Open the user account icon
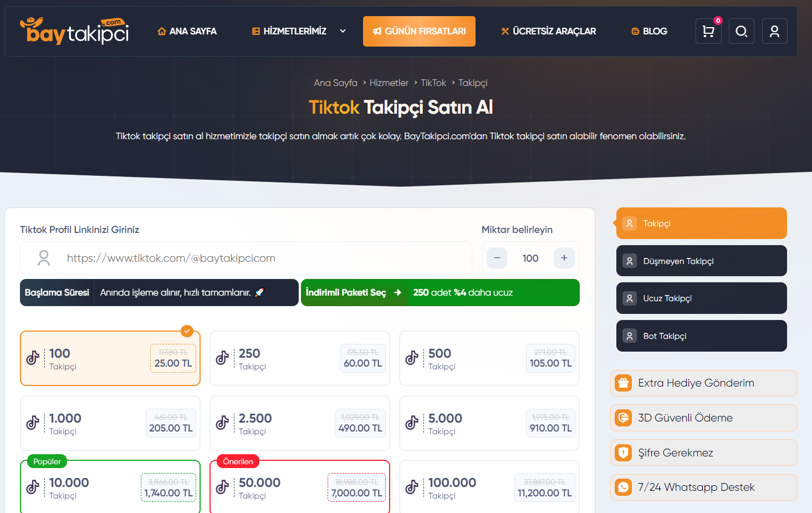The image size is (812, 513). click(774, 32)
